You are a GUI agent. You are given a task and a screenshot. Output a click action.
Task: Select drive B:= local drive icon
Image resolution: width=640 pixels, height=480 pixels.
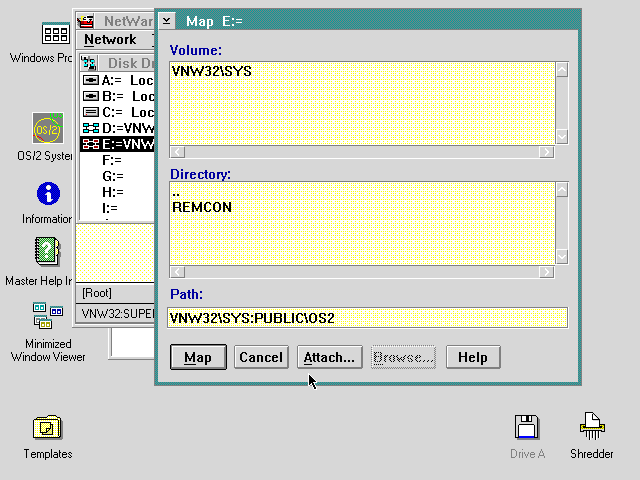coord(91,96)
